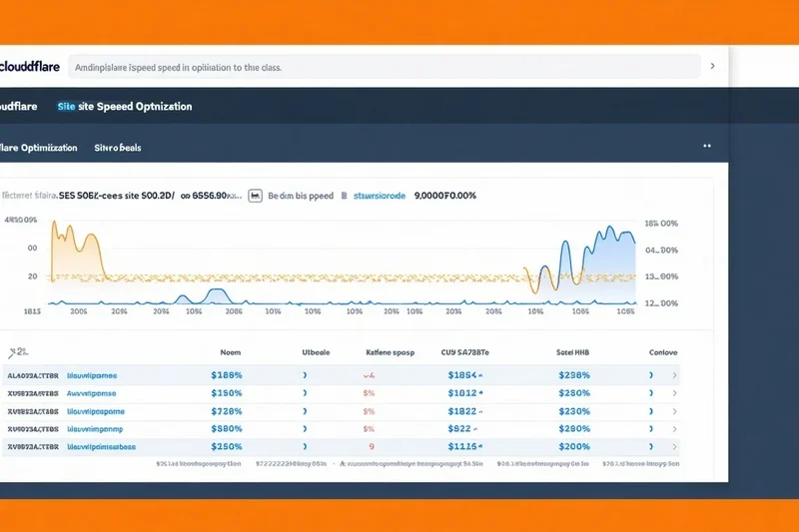Expand the first table row with its far-right chevron

pos(675,375)
